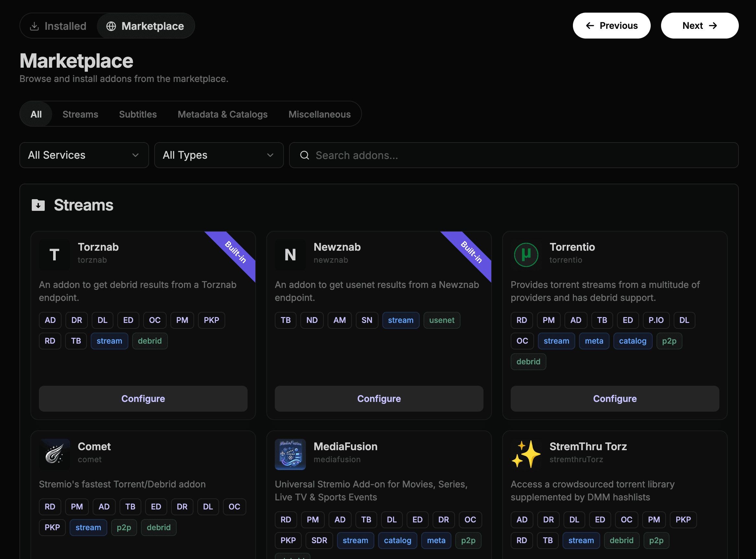Click the Previous button
The width and height of the screenshot is (756, 559).
point(611,25)
